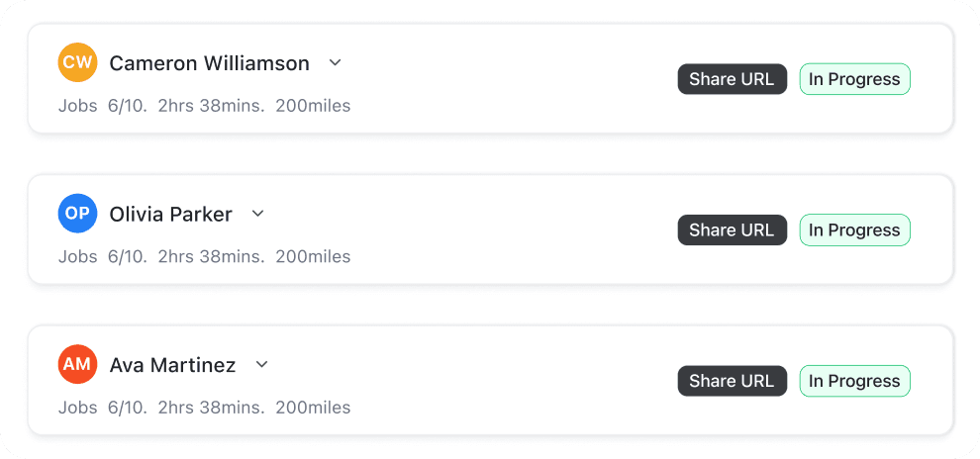Select the Ava Martinez name text
This screenshot has width=980, height=459.
coord(172,365)
